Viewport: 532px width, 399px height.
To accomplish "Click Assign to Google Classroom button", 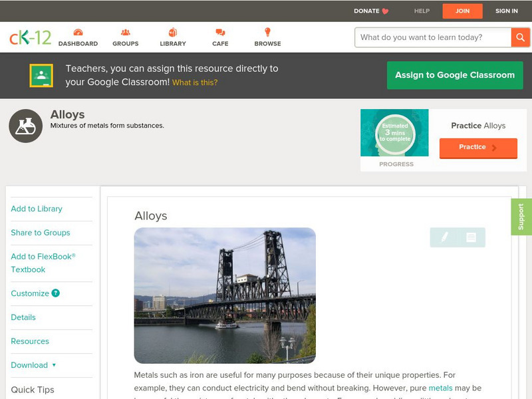I will pos(455,75).
